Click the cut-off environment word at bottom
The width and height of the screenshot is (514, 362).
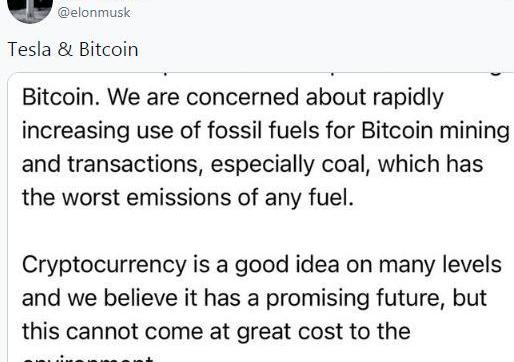(x=88, y=359)
